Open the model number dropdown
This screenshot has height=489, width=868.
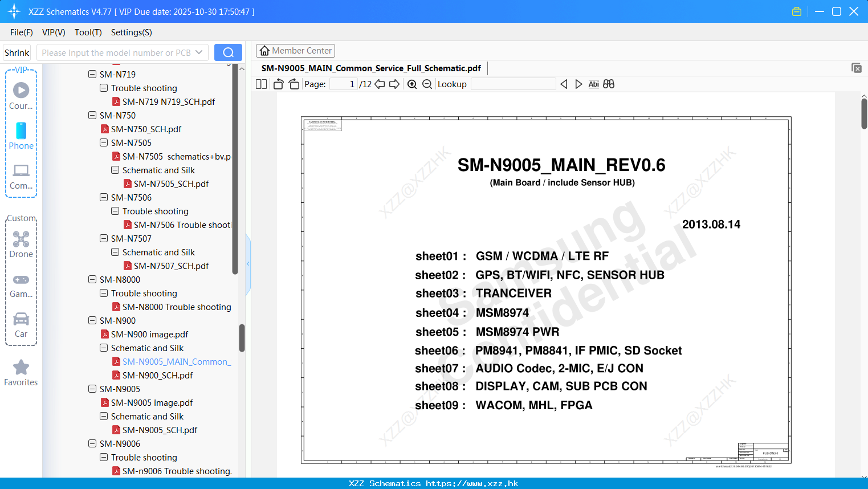199,52
